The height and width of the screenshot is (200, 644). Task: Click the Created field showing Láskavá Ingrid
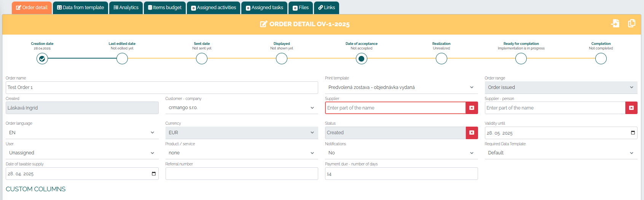coord(82,108)
